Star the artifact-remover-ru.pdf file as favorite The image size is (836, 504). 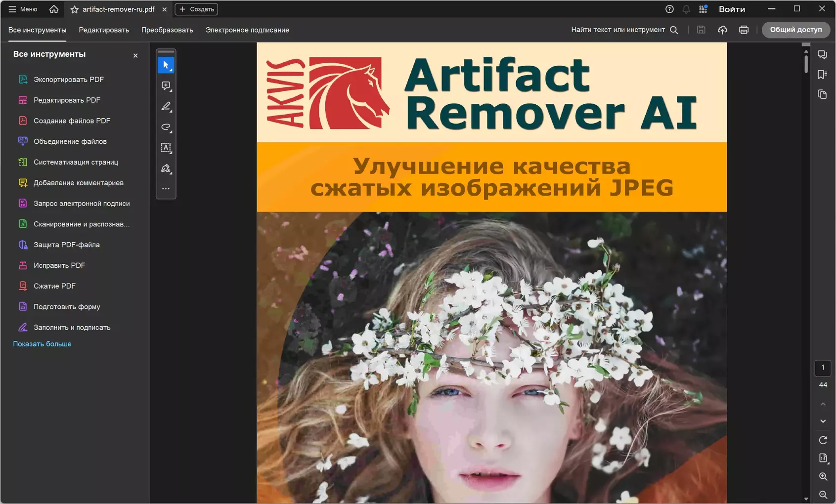[75, 9]
